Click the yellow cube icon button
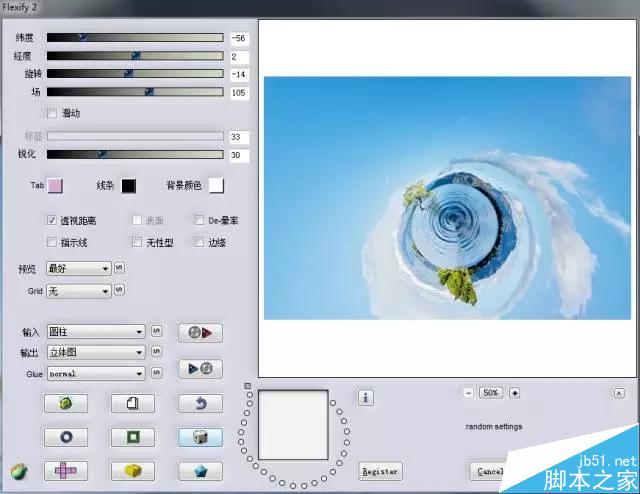The height and width of the screenshot is (494, 640). click(133, 471)
